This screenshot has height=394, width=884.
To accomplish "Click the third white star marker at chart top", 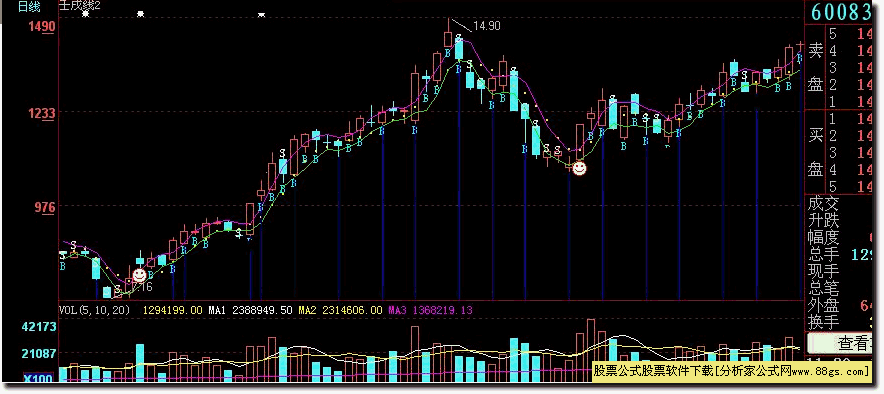I will coord(261,15).
